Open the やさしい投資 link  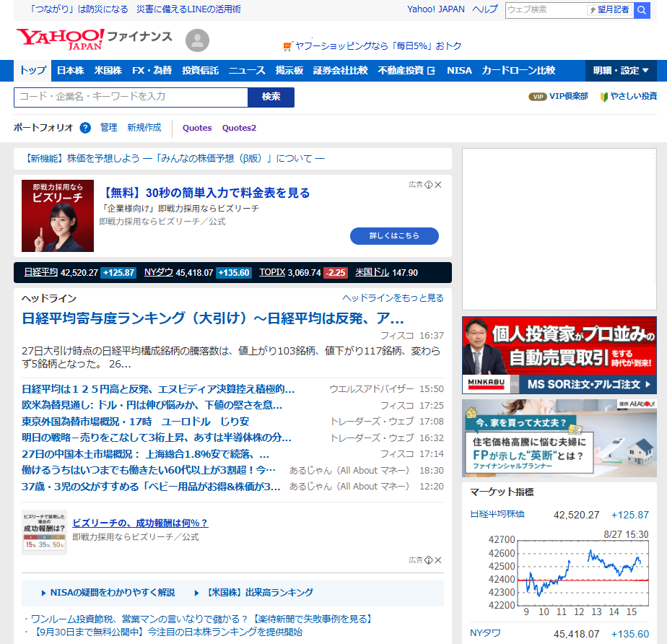[633, 97]
